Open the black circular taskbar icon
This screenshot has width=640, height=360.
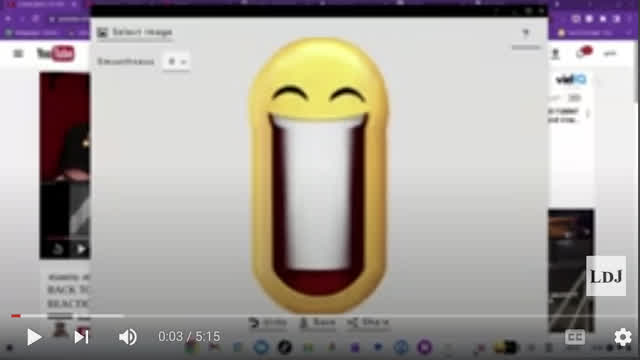[x=284, y=347]
